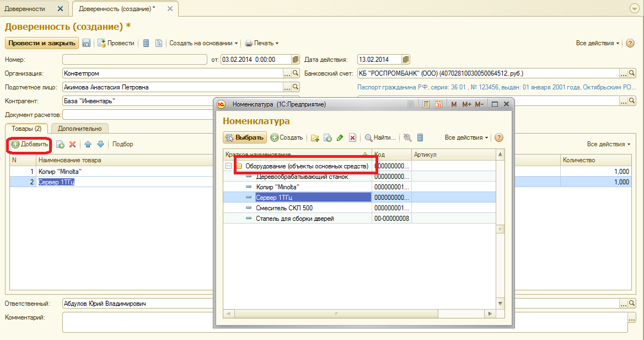
Task: Close the Доверенность (создание) tab
Action: 170,9
